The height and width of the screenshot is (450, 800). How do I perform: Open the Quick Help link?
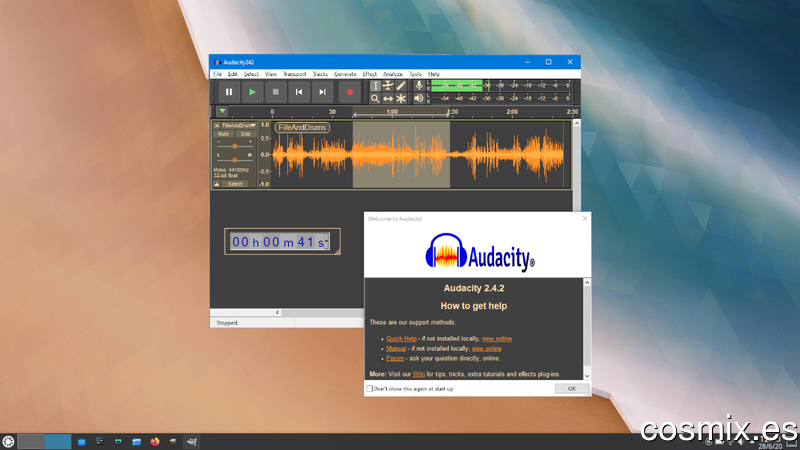click(402, 338)
